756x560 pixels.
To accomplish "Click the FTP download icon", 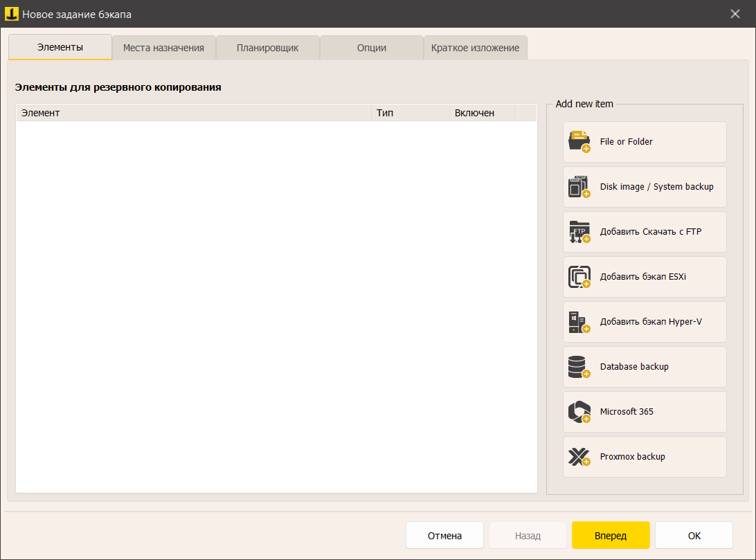I will (579, 232).
